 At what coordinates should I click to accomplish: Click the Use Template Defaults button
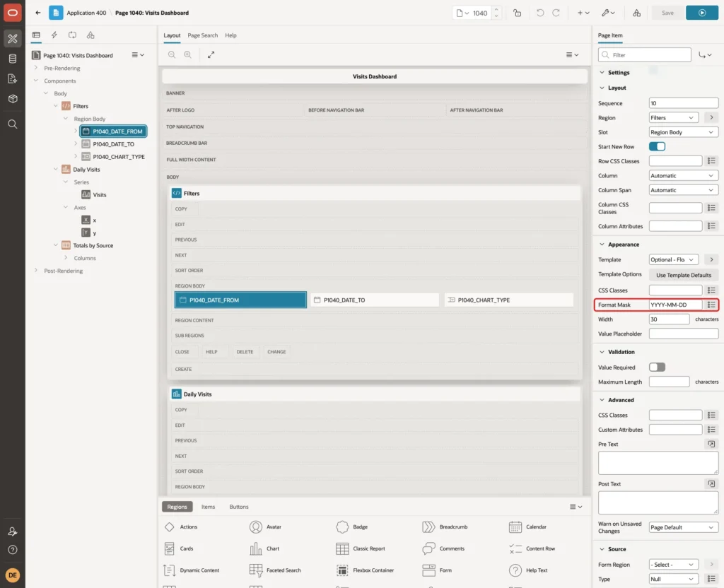tap(683, 275)
